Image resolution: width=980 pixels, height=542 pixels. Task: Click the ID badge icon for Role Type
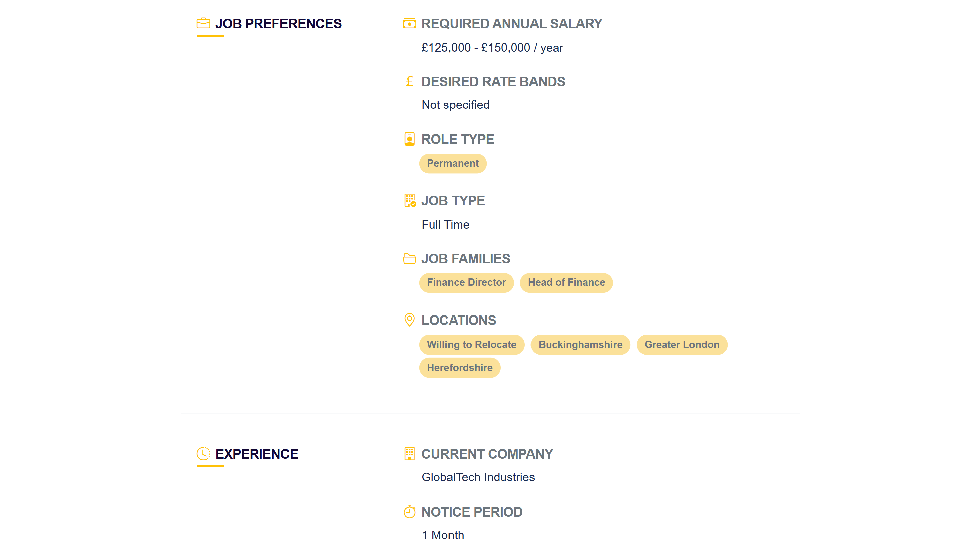point(409,139)
